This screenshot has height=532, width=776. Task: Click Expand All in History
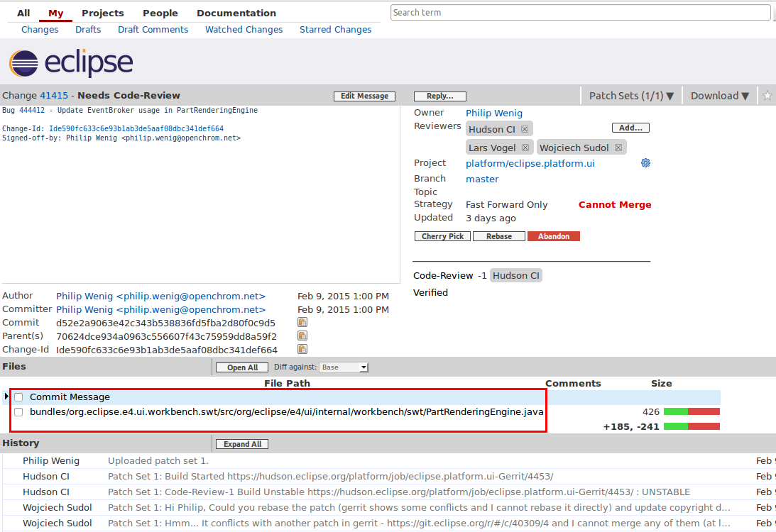click(243, 444)
